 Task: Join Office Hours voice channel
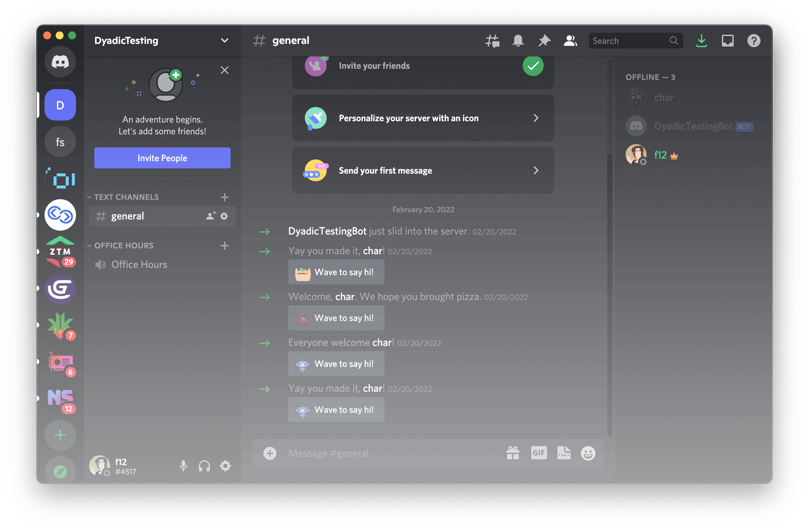pos(162,265)
